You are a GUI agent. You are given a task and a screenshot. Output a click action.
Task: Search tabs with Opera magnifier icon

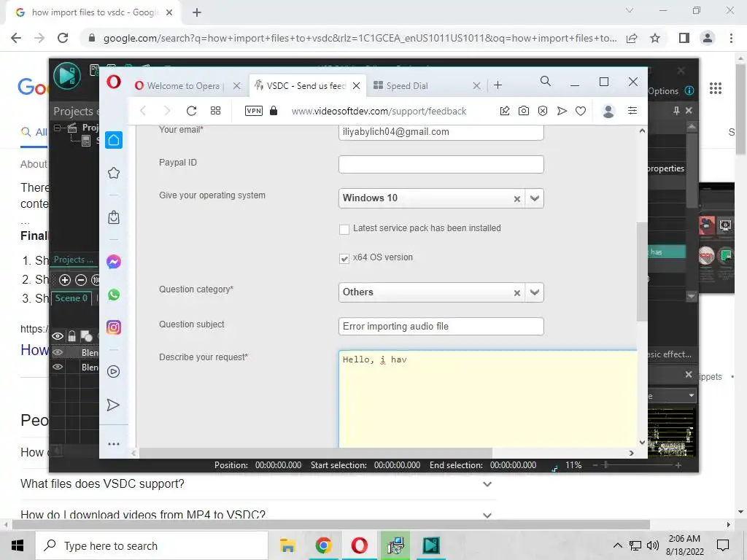[546, 82]
